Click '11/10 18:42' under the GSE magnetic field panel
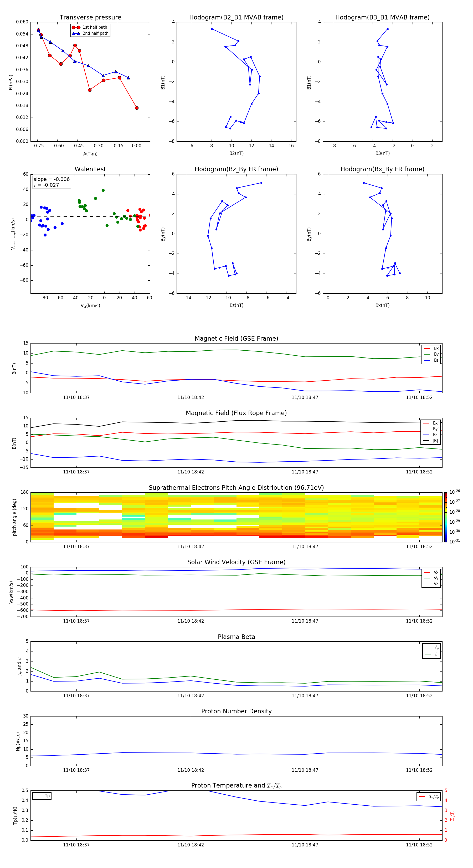Image resolution: width=473 pixels, height=868 pixels. click(191, 397)
